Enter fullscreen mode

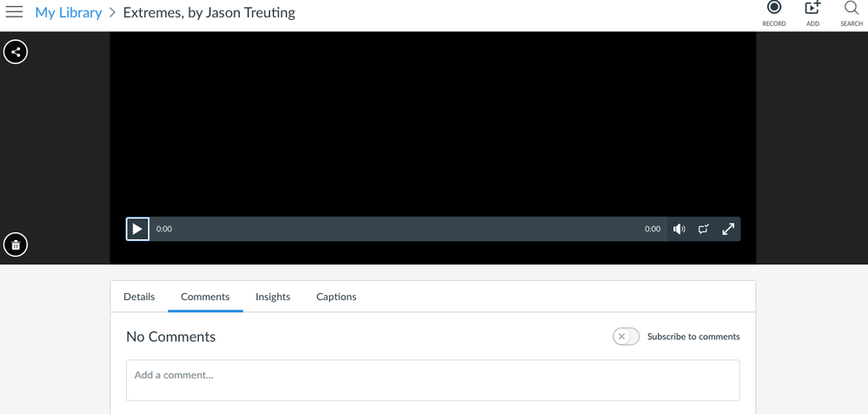coord(728,229)
